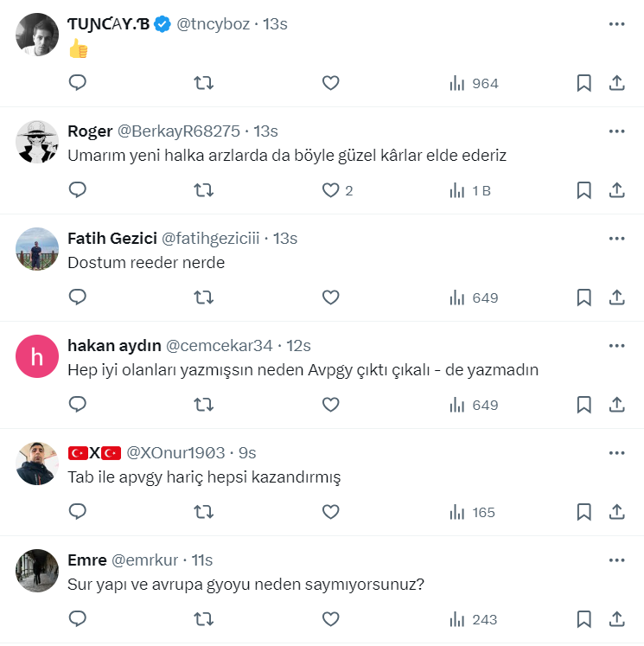Share Emre's Sur yapı tweet
Image resolution: width=644 pixels, height=646 pixels.
click(x=617, y=619)
